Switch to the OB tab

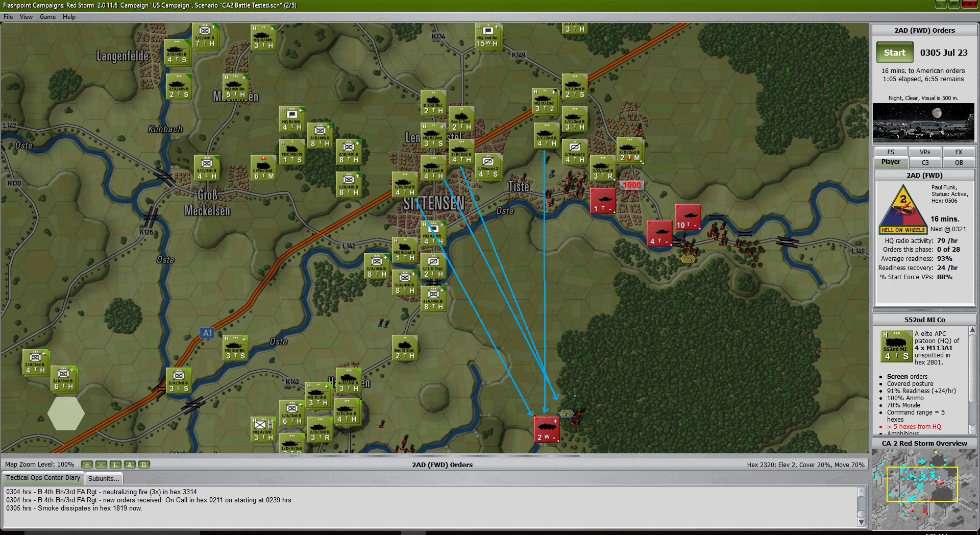tap(959, 163)
